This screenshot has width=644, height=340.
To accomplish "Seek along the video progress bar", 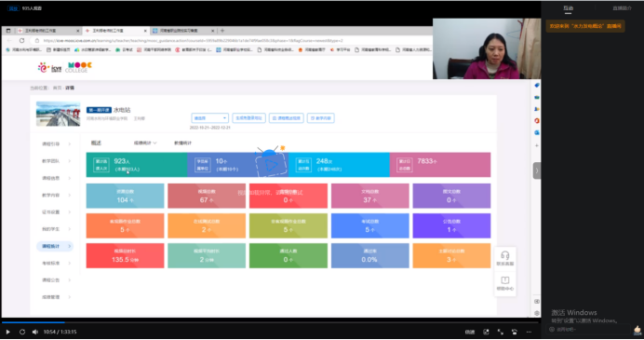I will point(271,322).
